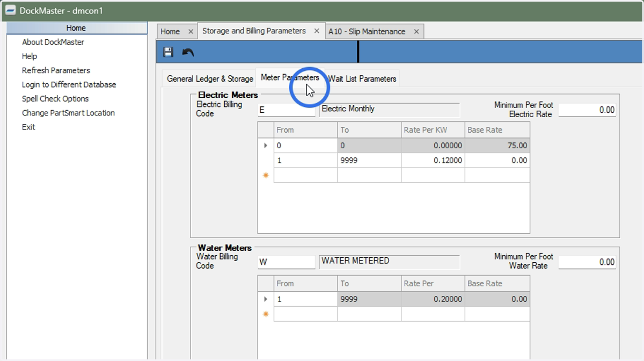Select the water meter row starting at 1
644x361 pixels.
click(x=266, y=299)
